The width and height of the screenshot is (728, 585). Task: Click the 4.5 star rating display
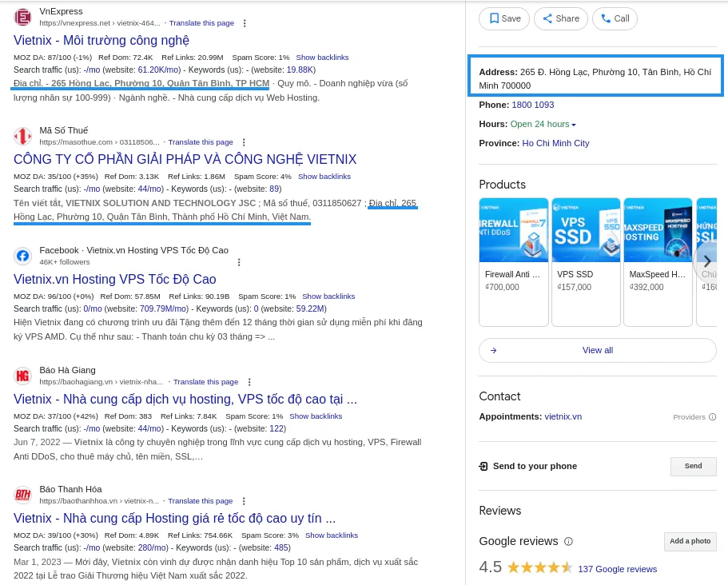540,567
